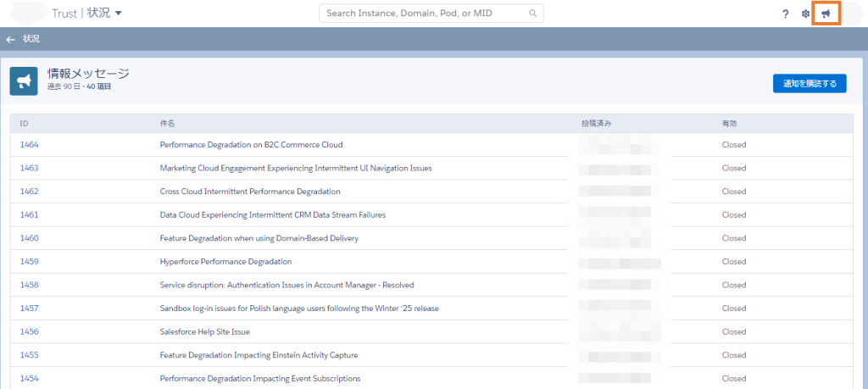
Task: Open the settings gear icon
Action: tap(805, 14)
